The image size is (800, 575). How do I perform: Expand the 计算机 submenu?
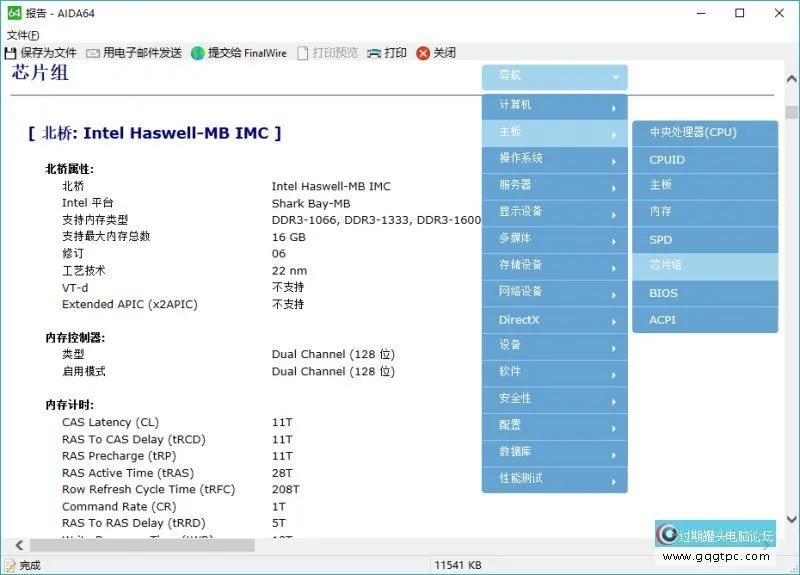[554, 105]
